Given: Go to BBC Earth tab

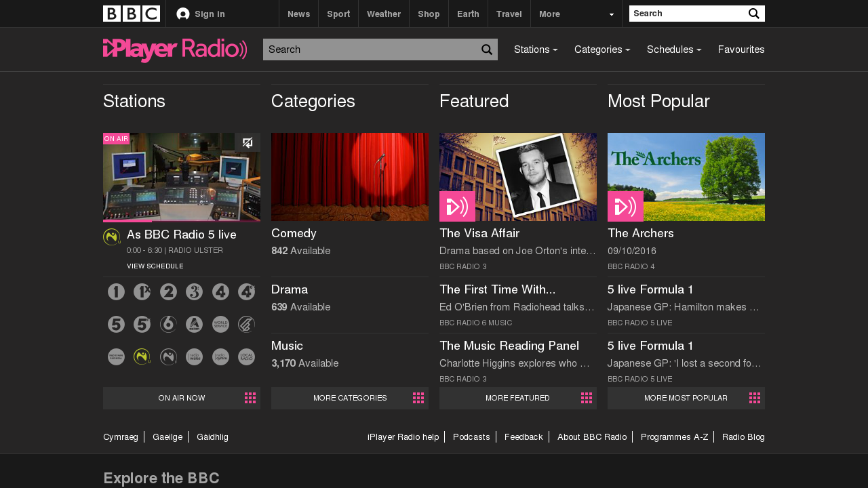Looking at the screenshot, I should tap(468, 14).
